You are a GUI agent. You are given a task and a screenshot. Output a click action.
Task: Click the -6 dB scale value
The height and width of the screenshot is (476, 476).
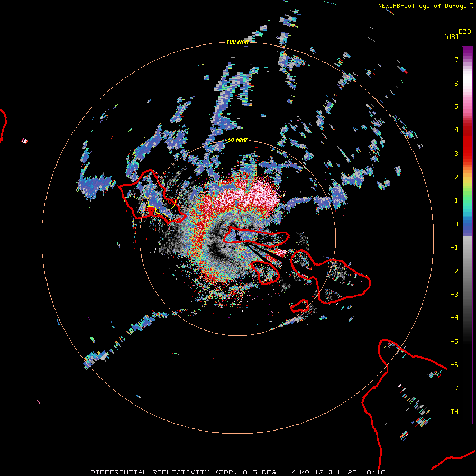pos(454,364)
